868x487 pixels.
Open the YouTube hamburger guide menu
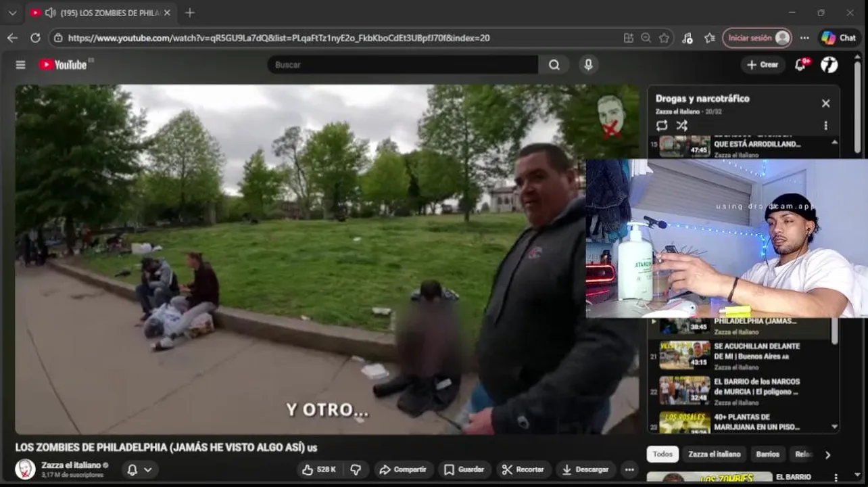click(x=20, y=65)
